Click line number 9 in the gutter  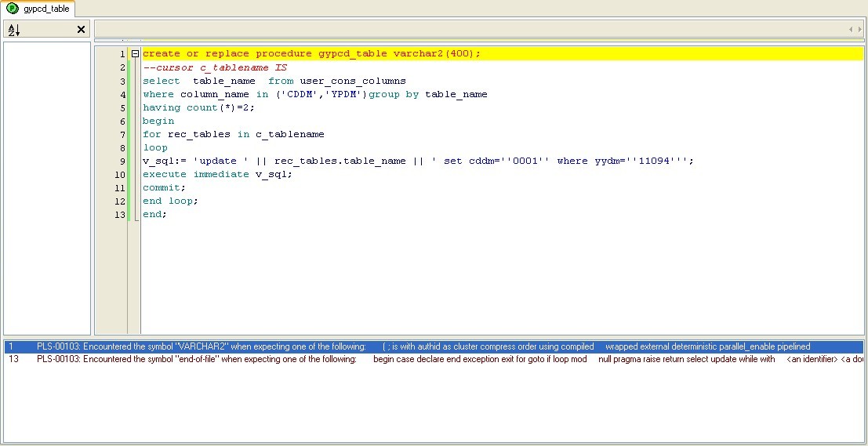click(x=122, y=161)
